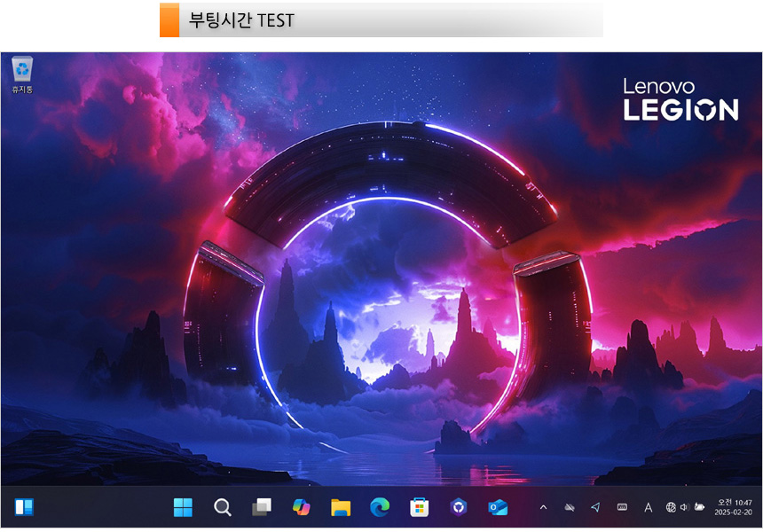Open the Recycle Bin desktop icon
This screenshot has height=532, width=763.
click(22, 71)
